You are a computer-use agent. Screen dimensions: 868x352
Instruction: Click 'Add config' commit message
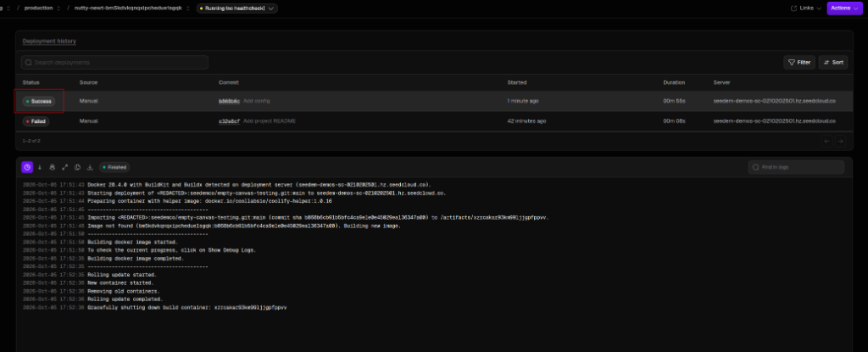click(x=257, y=101)
